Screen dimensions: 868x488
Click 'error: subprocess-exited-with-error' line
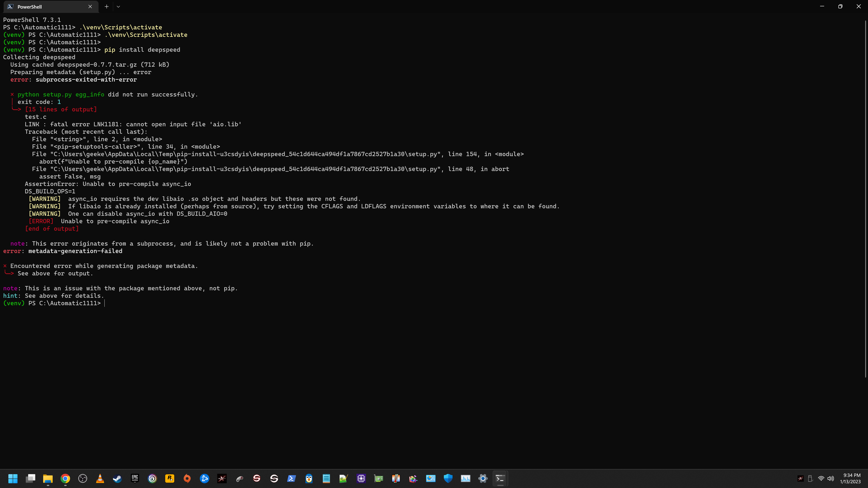click(73, 80)
